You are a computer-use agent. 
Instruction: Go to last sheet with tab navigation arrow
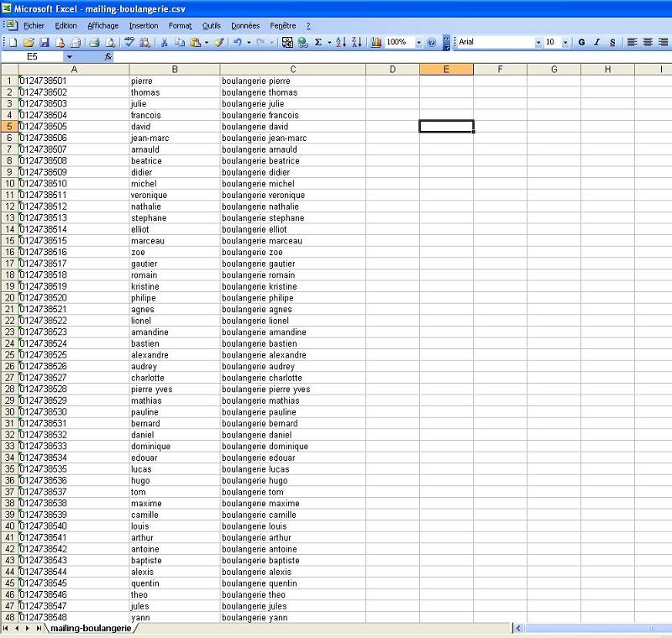coord(39,628)
